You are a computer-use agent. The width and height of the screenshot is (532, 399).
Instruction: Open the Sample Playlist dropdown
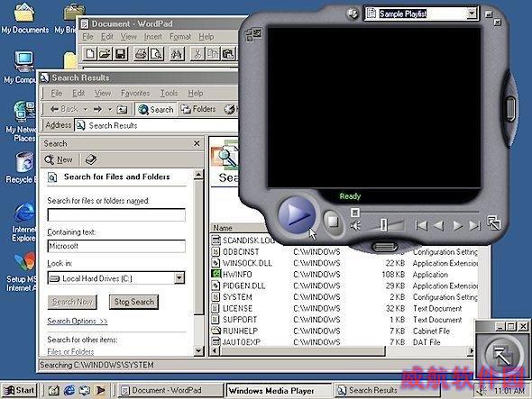[472, 14]
